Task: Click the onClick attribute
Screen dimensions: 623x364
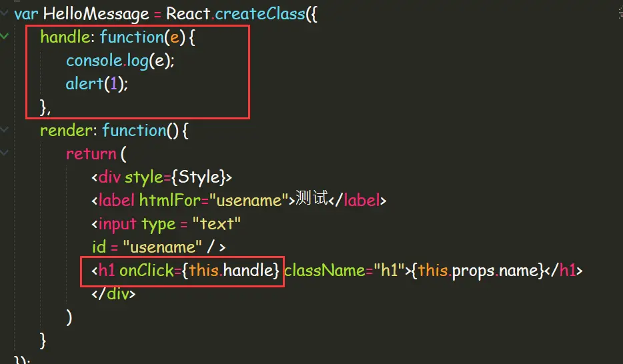Action: (147, 270)
